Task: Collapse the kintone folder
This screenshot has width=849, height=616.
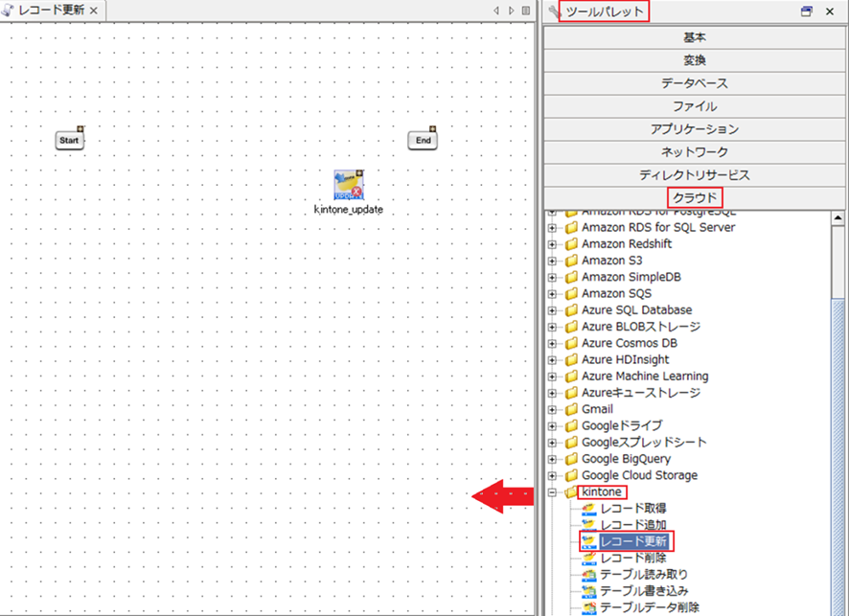Action: (x=552, y=492)
